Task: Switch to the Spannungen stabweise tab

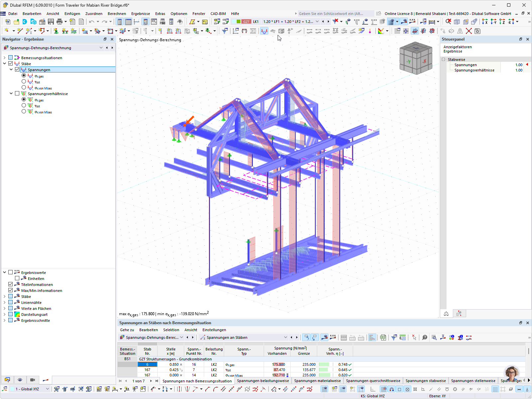Action: click(426, 381)
